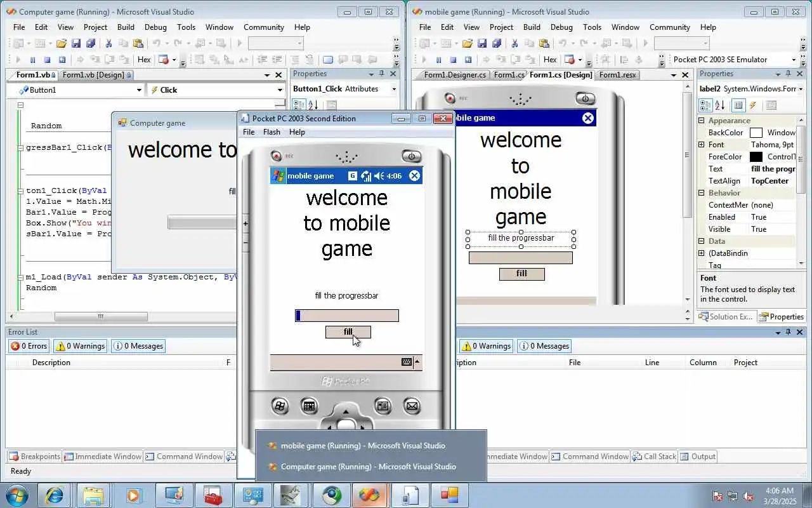Select Computer game (Running) taskbar preview entry
812x508 pixels.
(x=368, y=467)
